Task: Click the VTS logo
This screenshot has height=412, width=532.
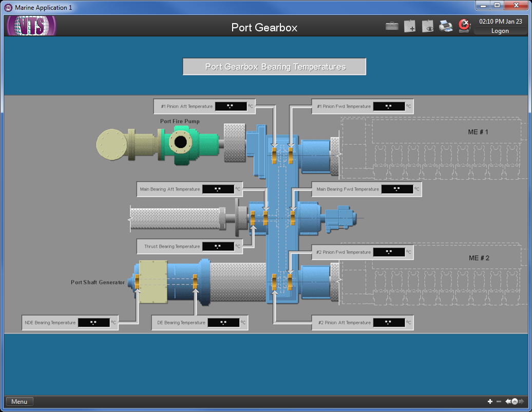Action: click(x=31, y=26)
